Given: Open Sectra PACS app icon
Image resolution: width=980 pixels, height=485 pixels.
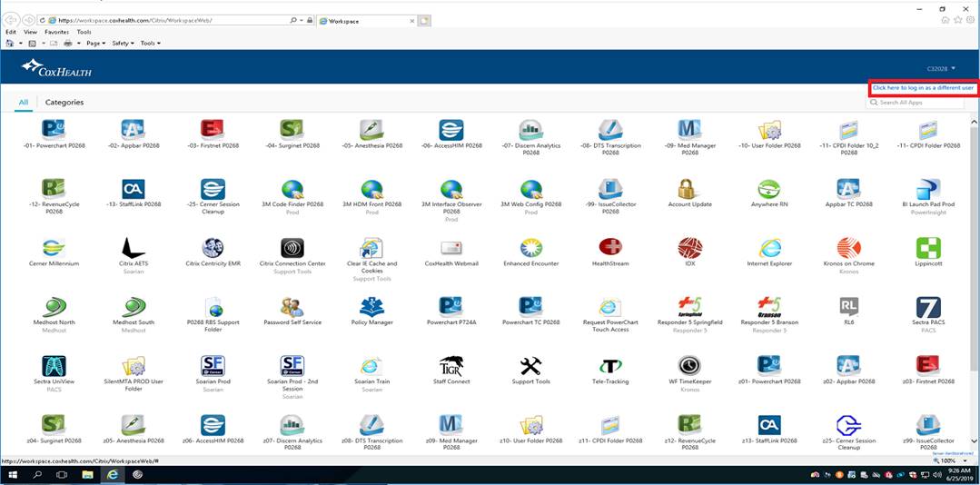Looking at the screenshot, I should click(x=927, y=307).
